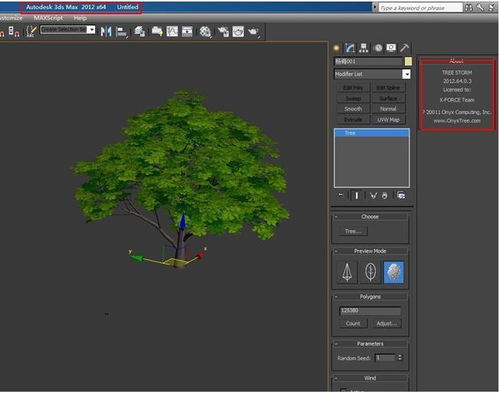Expand the Create Selection Set dropdown
This screenshot has width=500, height=394.
click(x=91, y=30)
